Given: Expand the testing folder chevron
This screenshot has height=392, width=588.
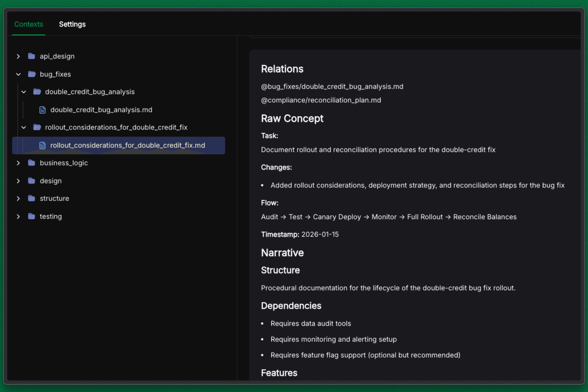Looking at the screenshot, I should click(18, 217).
